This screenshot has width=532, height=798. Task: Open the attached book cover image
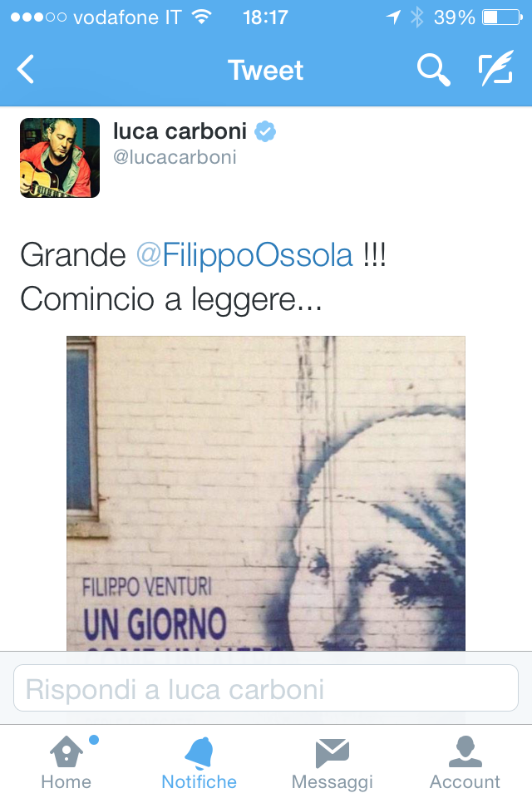click(x=266, y=493)
